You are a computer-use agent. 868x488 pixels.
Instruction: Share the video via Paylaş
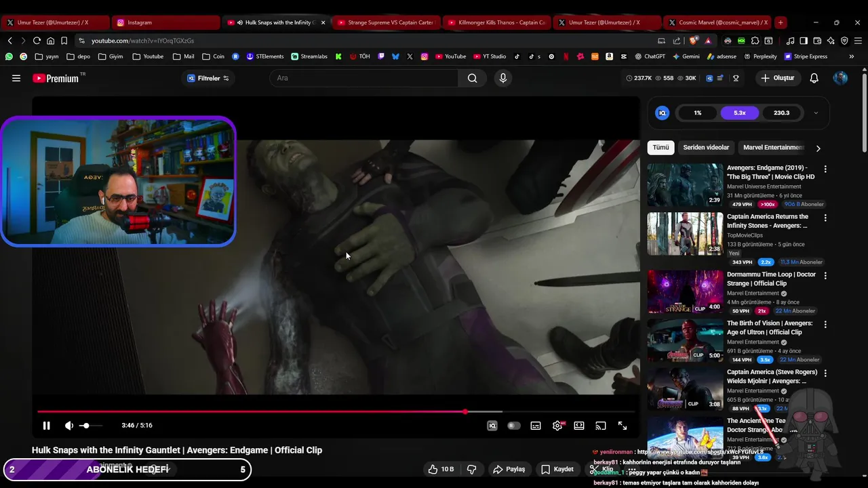point(509,469)
